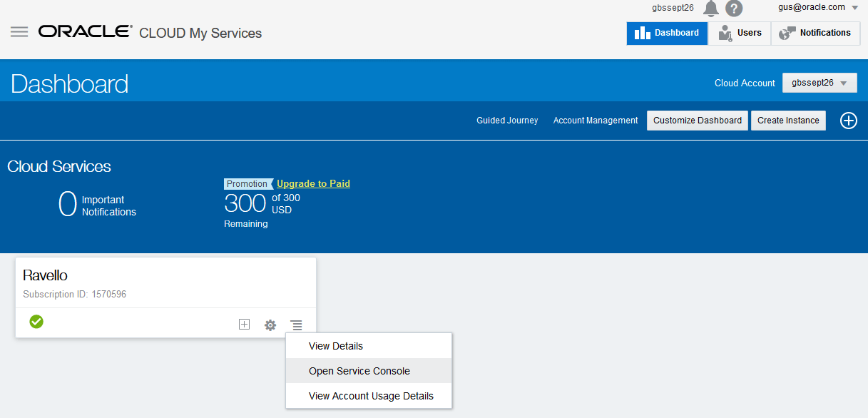Screen dimensions: 868x418
Task: Click the Create Instance button
Action: tap(788, 121)
